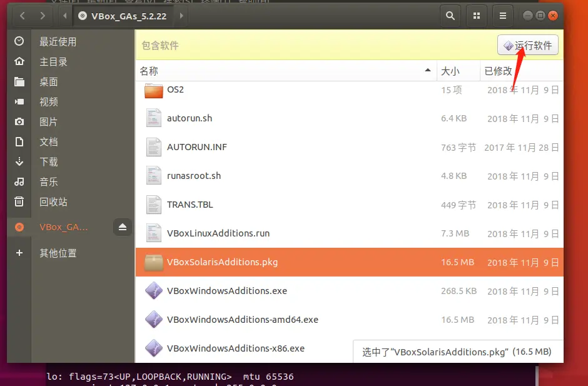Go forward with the forward arrow button

tap(43, 16)
